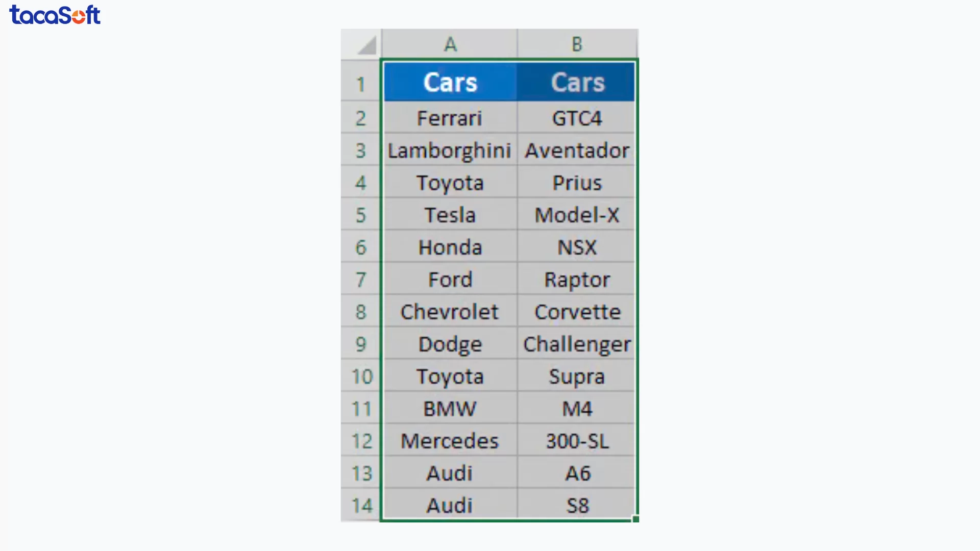Select row 5 header

360,214
